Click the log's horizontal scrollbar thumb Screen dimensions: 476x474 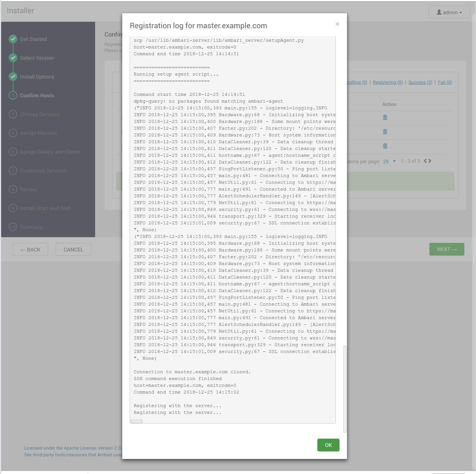coord(136,421)
